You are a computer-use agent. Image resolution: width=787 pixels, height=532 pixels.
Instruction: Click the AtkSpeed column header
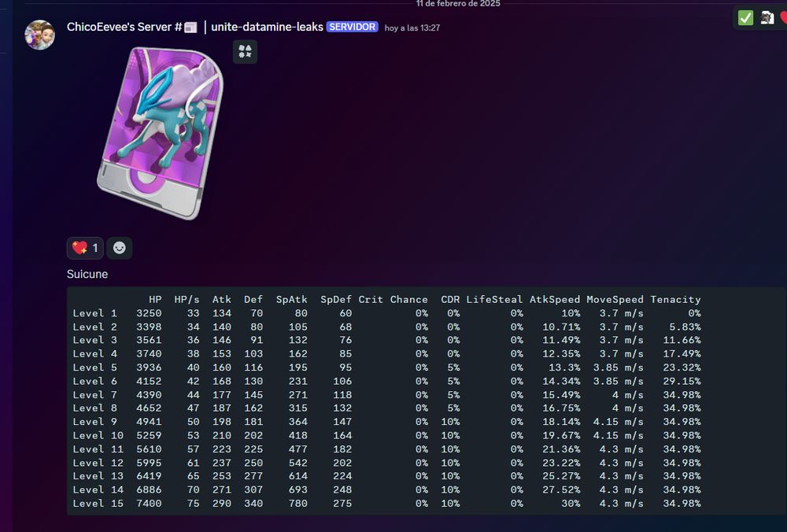click(555, 300)
